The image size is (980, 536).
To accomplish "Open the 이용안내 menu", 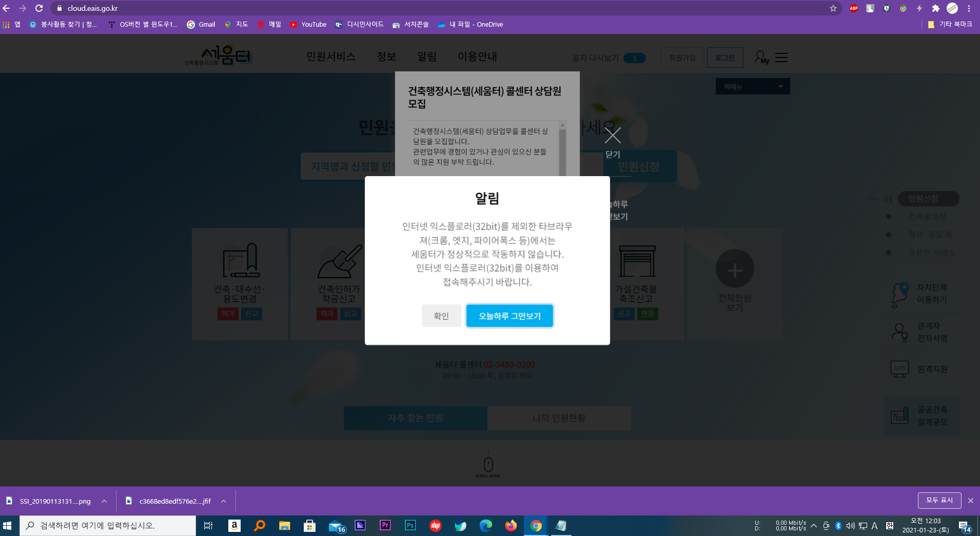I will pyautogui.click(x=477, y=56).
